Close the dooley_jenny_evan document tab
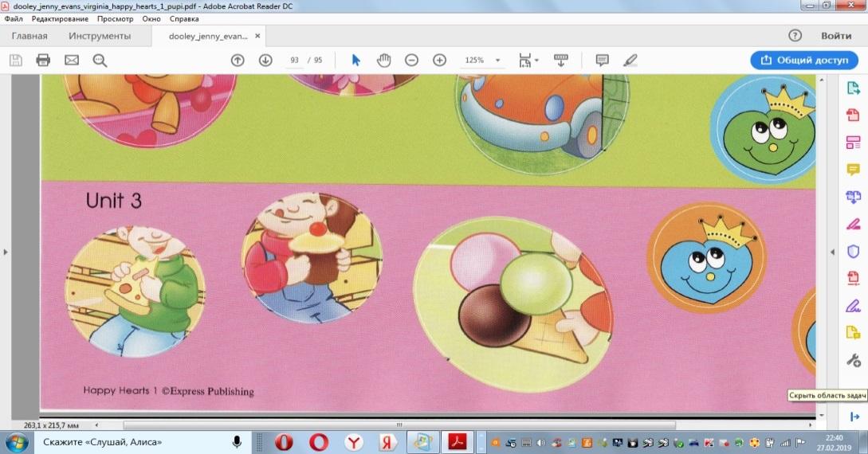 tap(257, 36)
